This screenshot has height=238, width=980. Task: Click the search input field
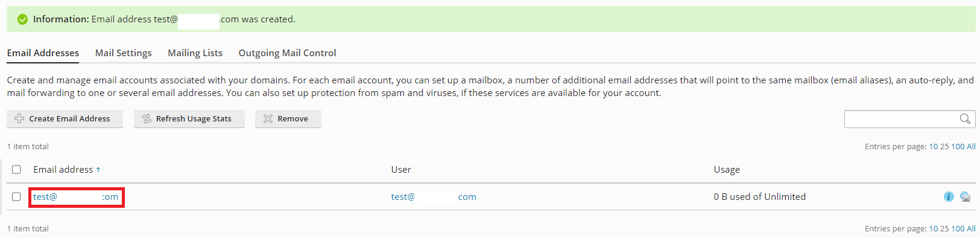(x=902, y=119)
